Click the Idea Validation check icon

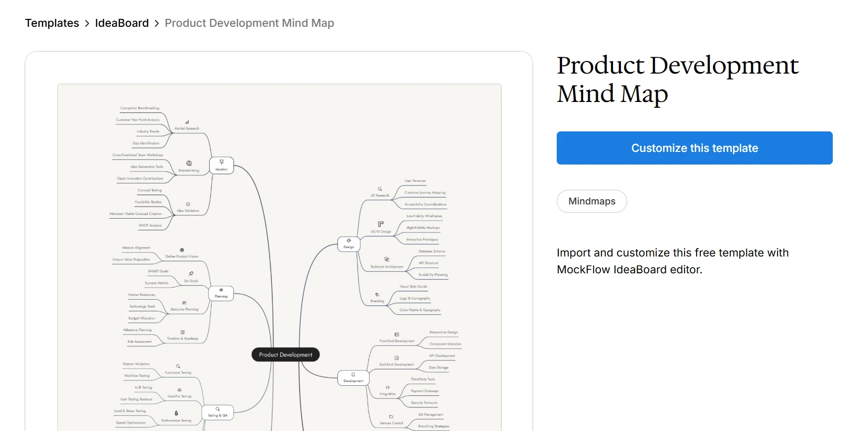[188, 204]
